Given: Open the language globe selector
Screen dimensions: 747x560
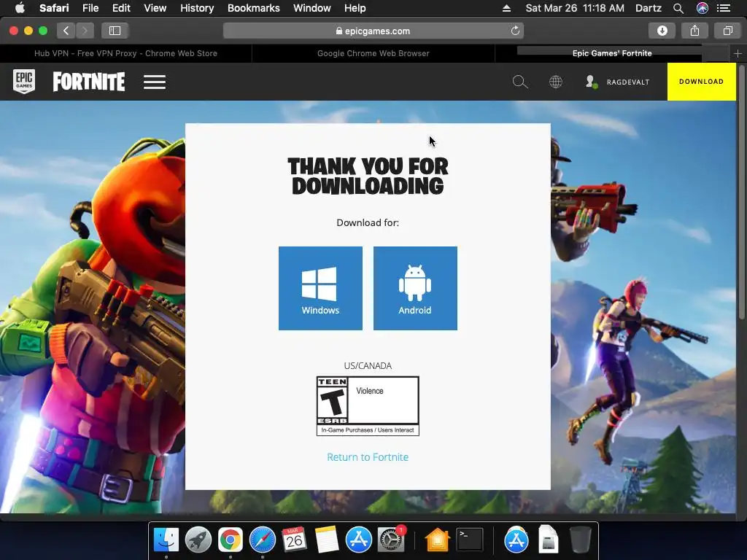Looking at the screenshot, I should [555, 82].
